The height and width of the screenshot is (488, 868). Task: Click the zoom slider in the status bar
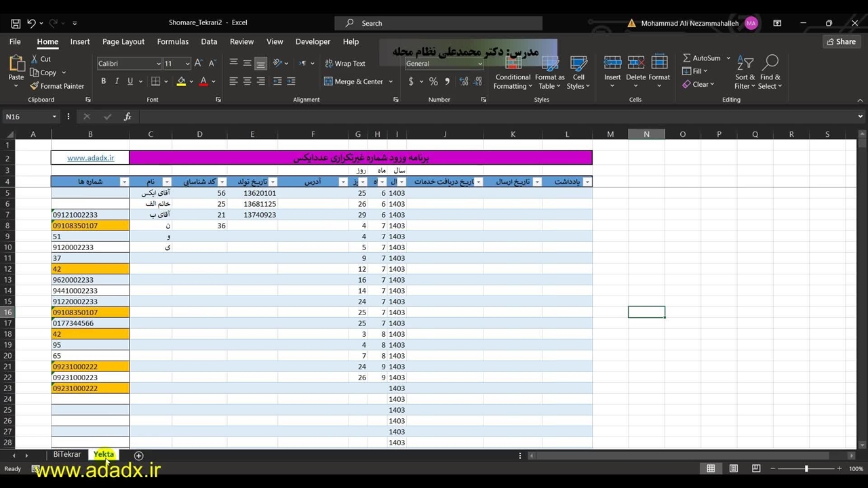806,468
